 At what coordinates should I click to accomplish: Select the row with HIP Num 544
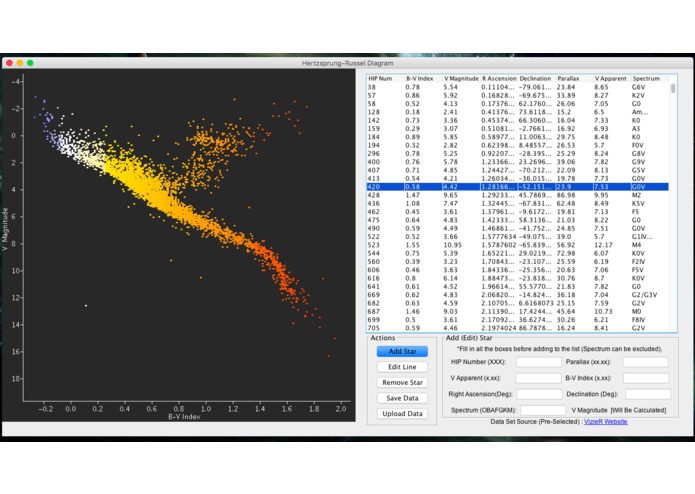[x=518, y=253]
